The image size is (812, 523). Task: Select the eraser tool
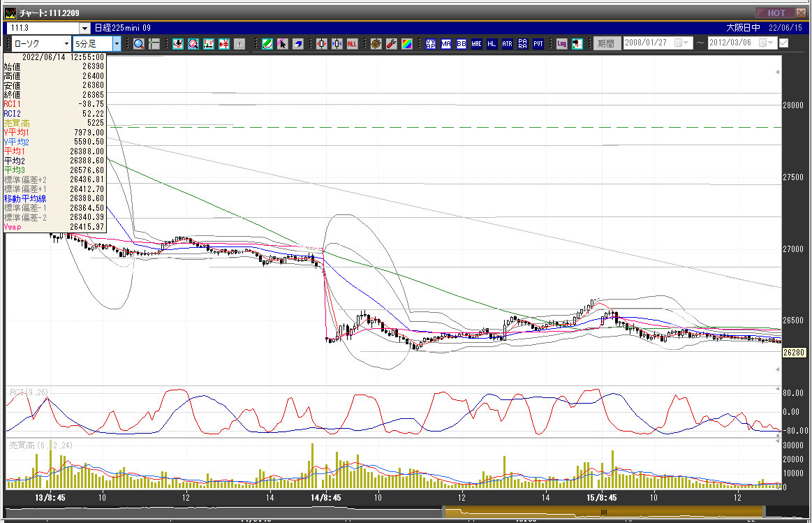(297, 44)
